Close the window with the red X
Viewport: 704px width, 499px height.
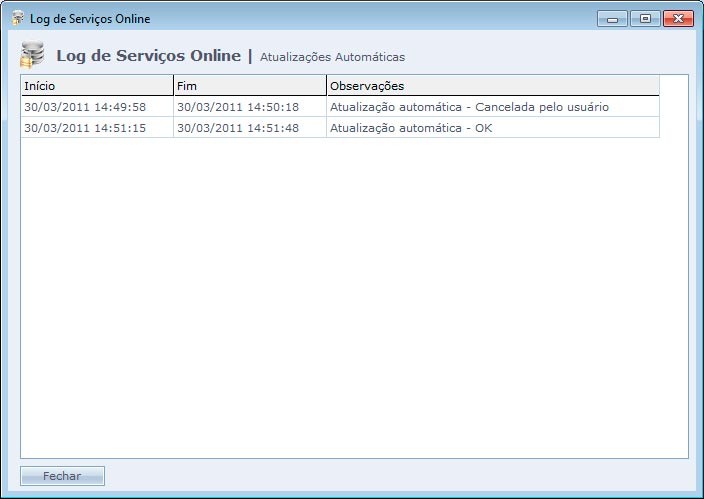[678, 19]
